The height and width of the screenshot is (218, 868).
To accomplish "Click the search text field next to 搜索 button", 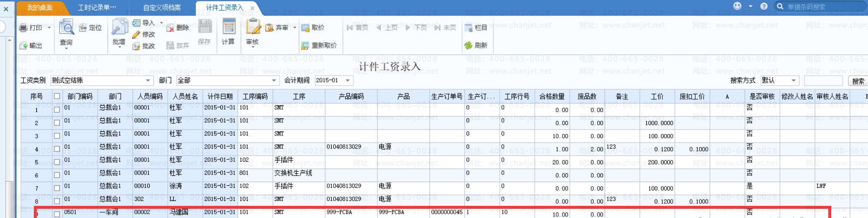I will (x=823, y=80).
